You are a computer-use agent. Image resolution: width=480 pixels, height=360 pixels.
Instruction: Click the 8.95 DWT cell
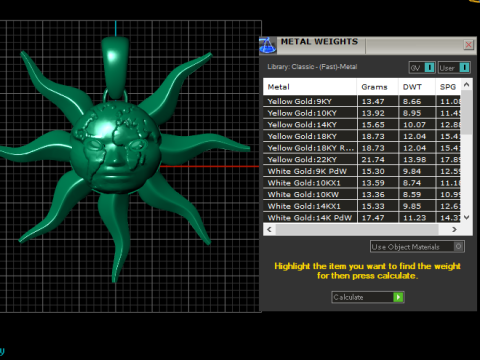417,113
